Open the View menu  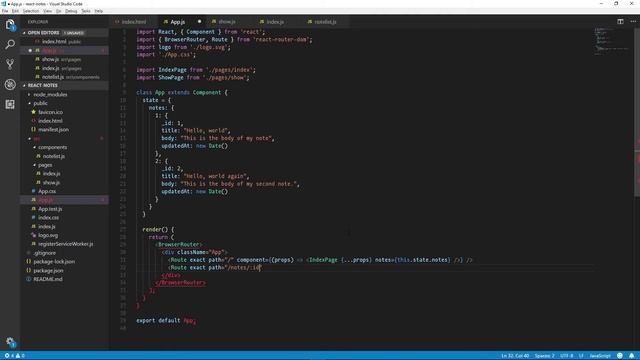click(48, 11)
